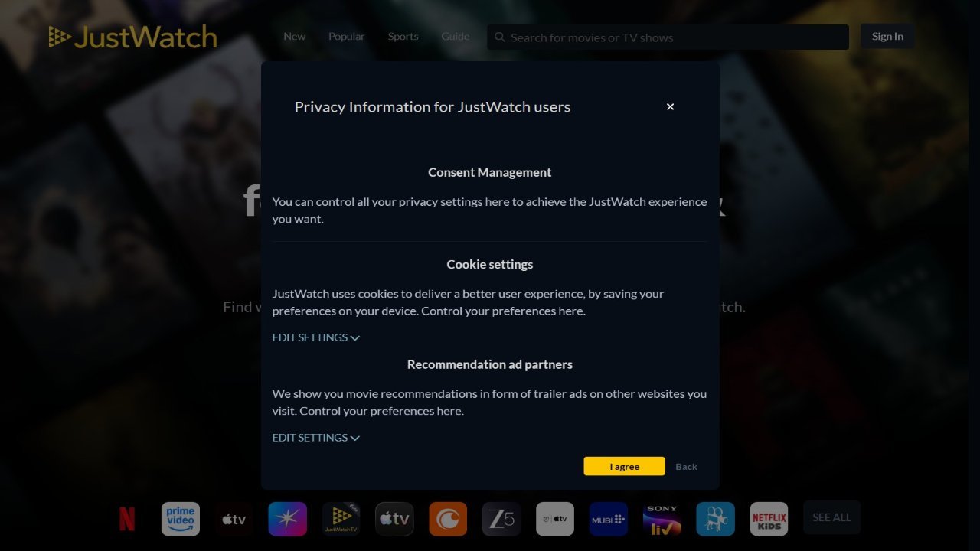Select the Prime Video provider icon

point(181,519)
